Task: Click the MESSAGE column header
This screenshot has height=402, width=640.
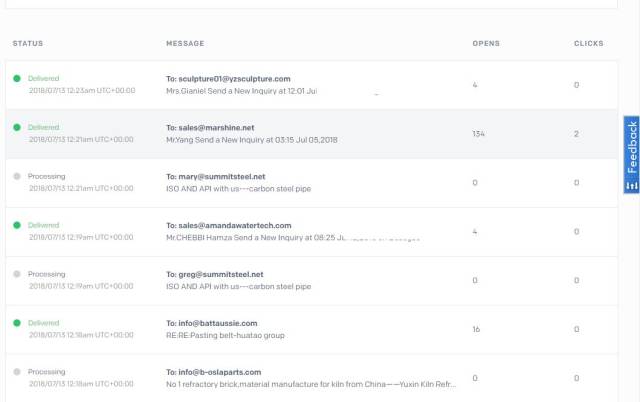Action: (x=185, y=44)
